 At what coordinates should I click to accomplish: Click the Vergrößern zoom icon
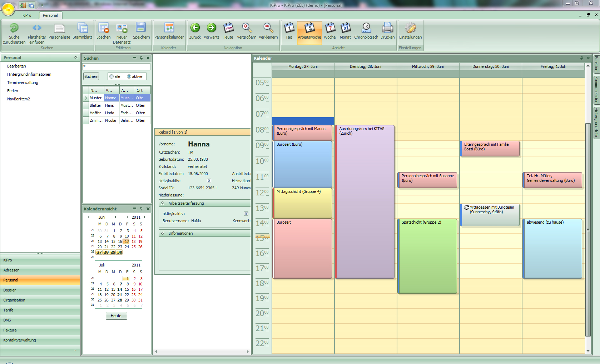(x=247, y=28)
